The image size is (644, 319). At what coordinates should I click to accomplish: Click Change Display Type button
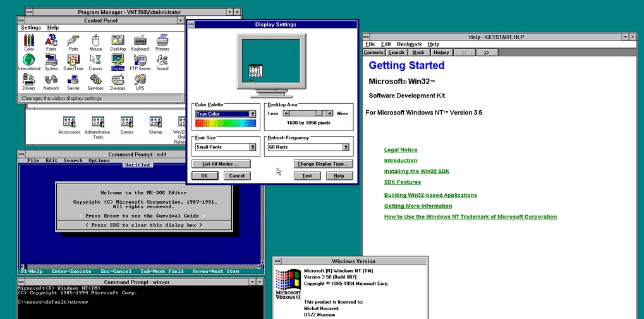pos(323,163)
